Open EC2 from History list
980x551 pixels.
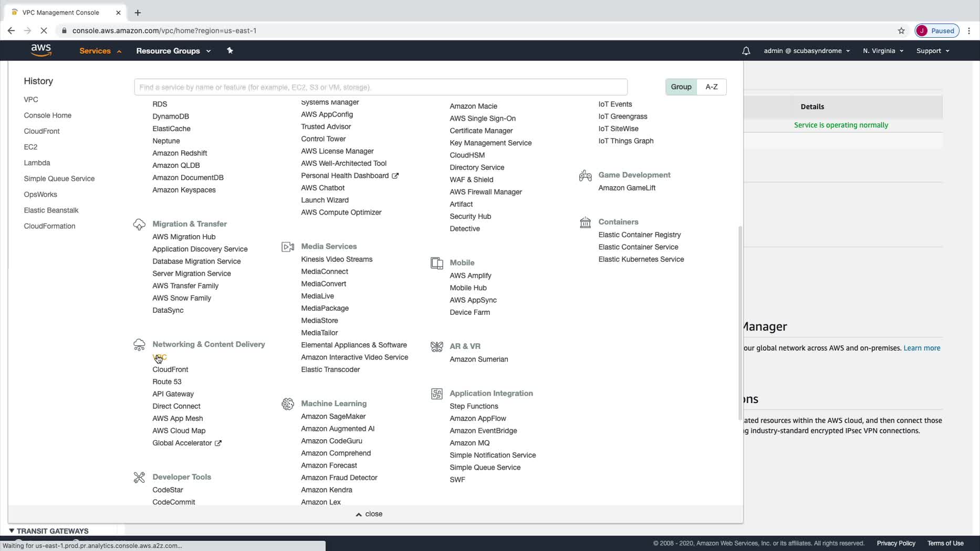point(30,147)
